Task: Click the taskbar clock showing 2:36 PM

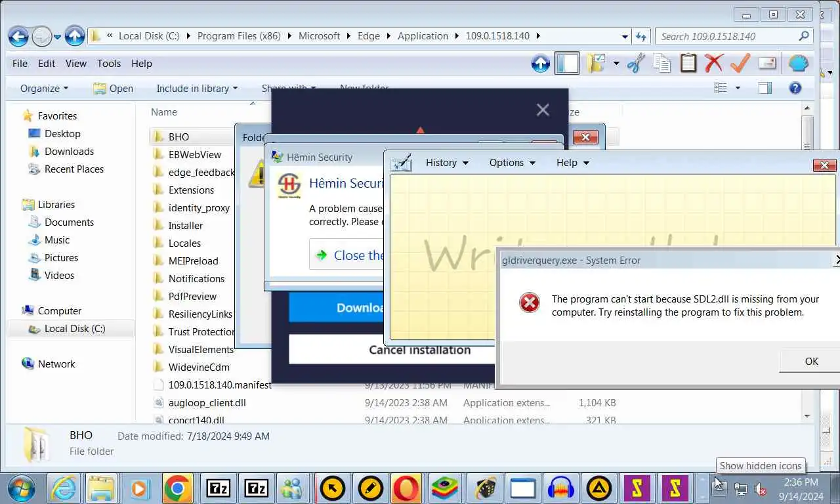Action: [801, 489]
